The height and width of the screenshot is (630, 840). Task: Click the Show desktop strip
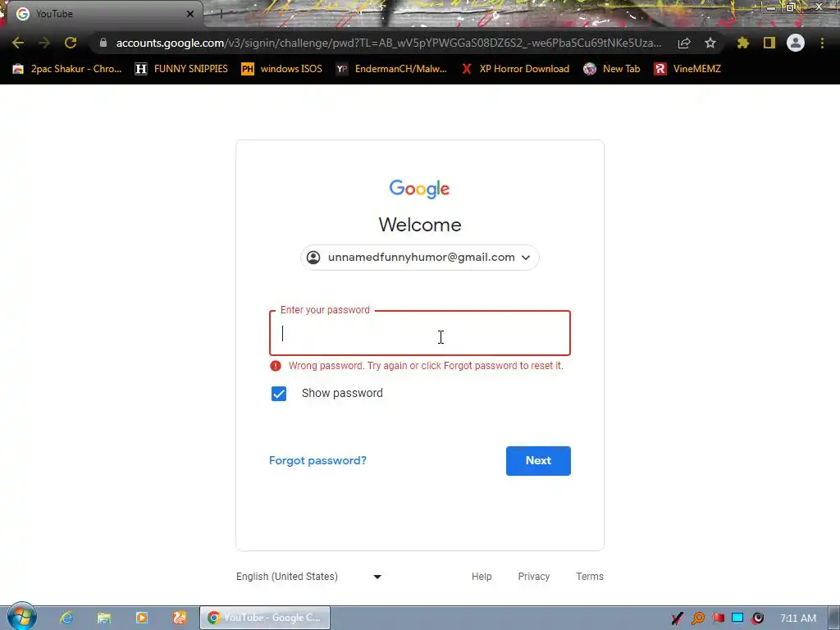coord(834,618)
